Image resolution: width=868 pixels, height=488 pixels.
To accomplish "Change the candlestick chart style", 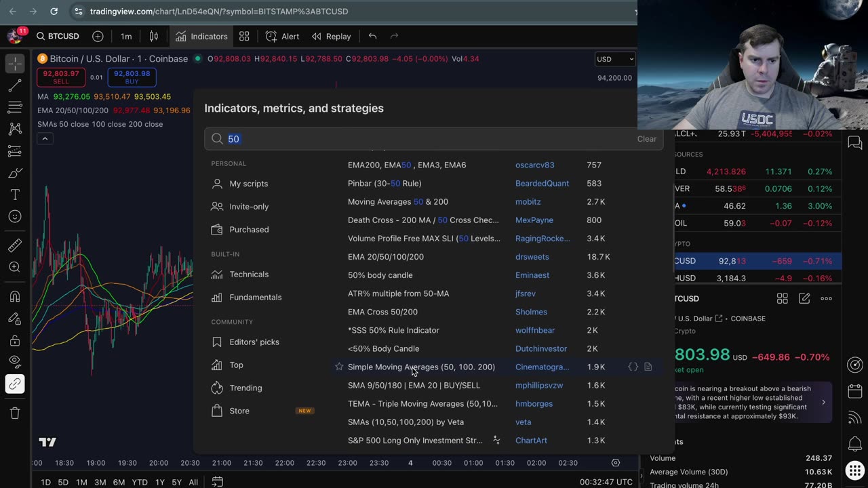I will tap(154, 36).
